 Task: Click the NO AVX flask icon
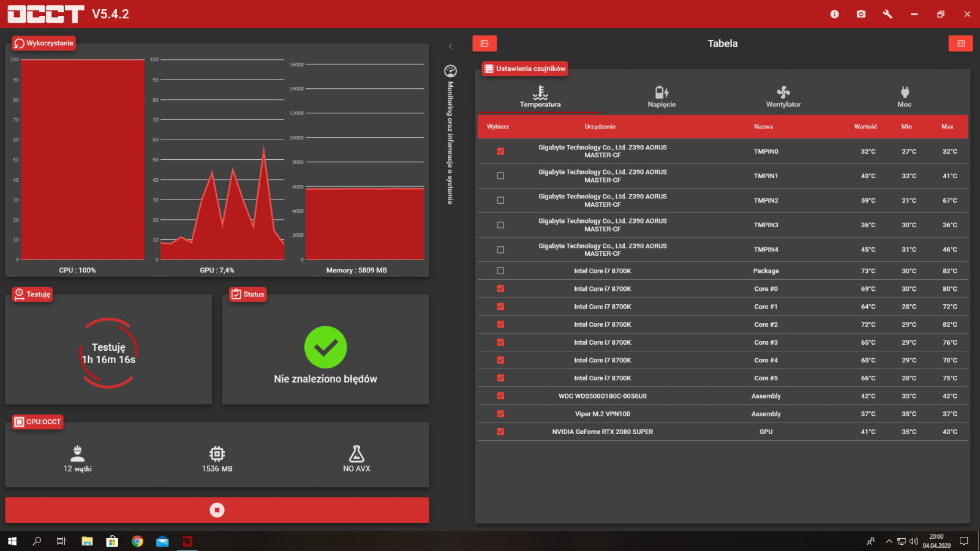(356, 454)
